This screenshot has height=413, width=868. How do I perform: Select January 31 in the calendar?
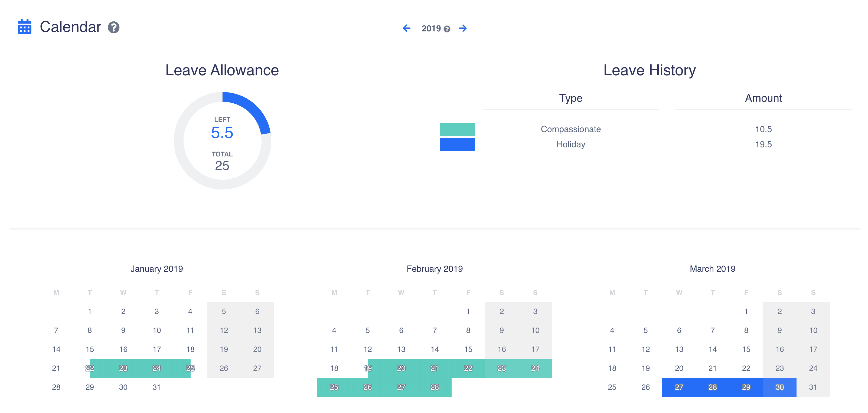157,387
